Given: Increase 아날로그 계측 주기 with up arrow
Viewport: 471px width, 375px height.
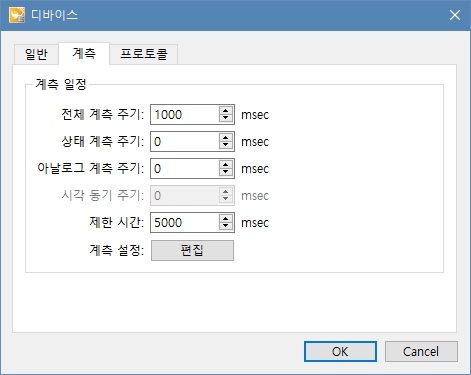Looking at the screenshot, I should pyautogui.click(x=226, y=165).
